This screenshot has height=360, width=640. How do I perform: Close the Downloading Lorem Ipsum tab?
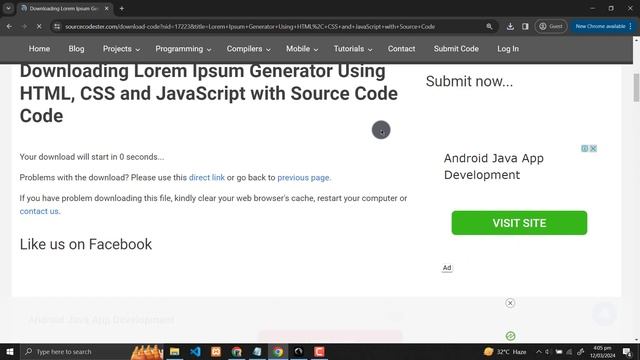pyautogui.click(x=107, y=8)
